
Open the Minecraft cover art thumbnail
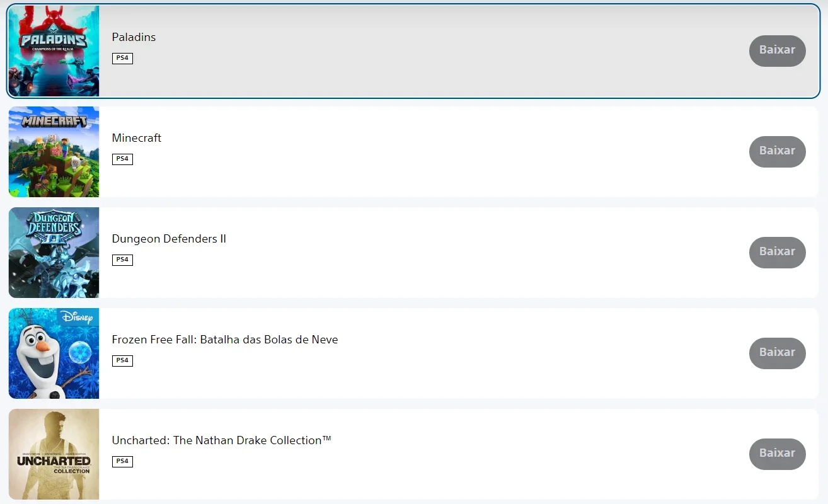(54, 152)
